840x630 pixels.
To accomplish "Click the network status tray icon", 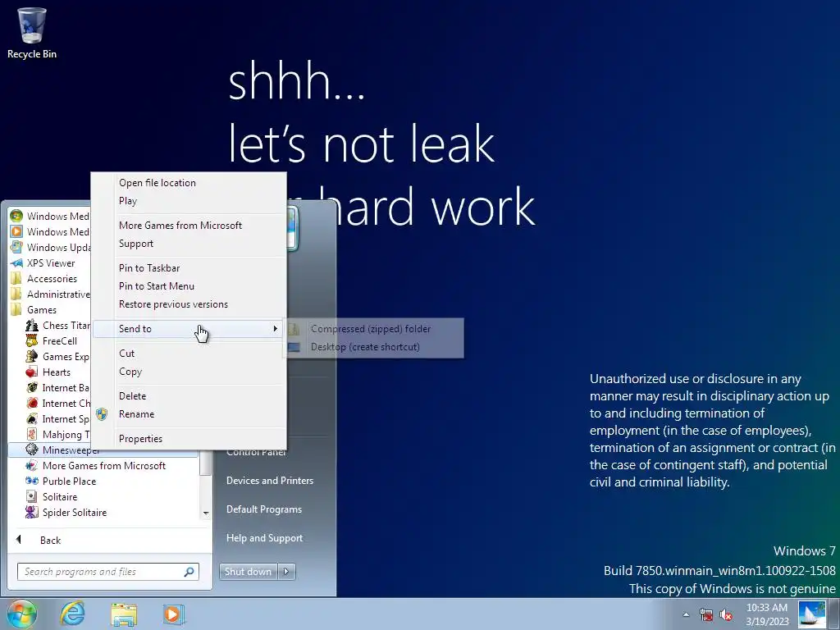I will pos(706,614).
